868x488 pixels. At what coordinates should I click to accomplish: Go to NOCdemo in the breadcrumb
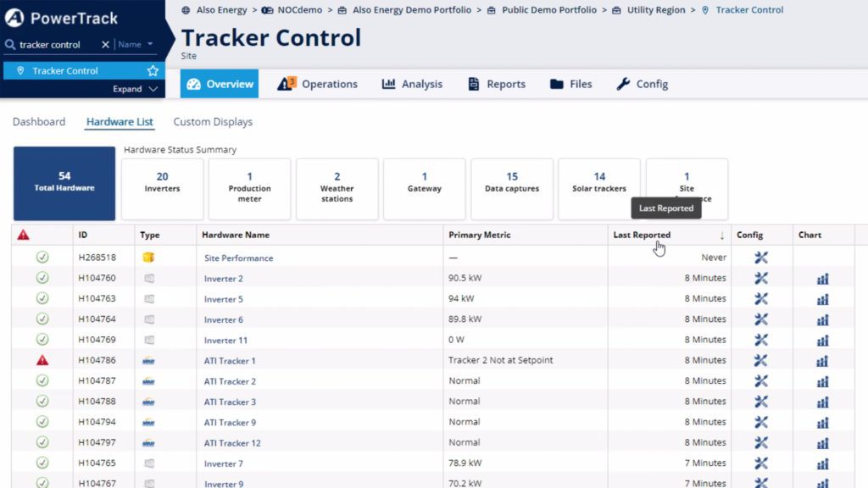(299, 10)
